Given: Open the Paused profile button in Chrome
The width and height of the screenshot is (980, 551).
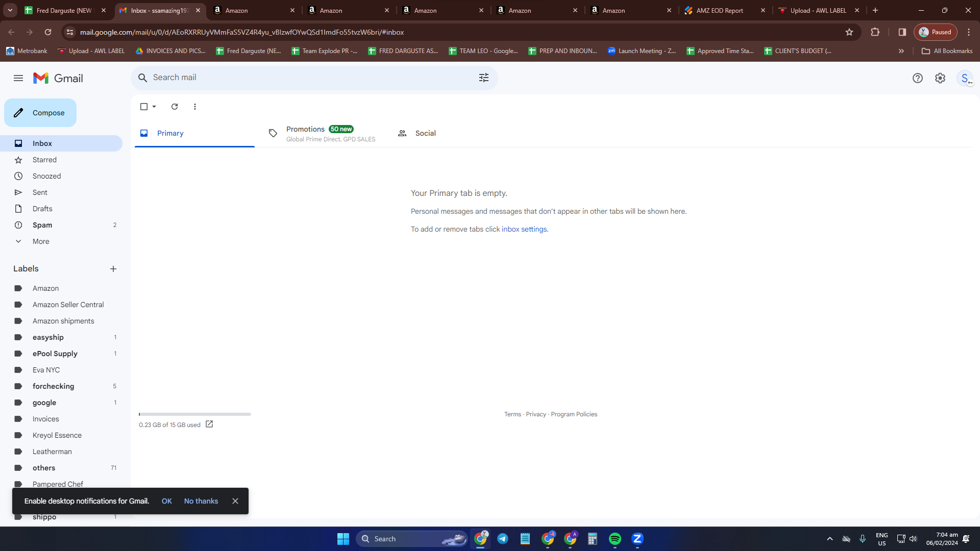Looking at the screenshot, I should (936, 32).
